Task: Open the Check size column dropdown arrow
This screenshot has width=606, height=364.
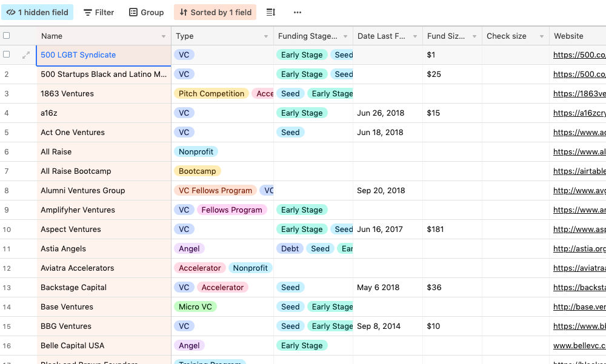Action: pyautogui.click(x=541, y=36)
